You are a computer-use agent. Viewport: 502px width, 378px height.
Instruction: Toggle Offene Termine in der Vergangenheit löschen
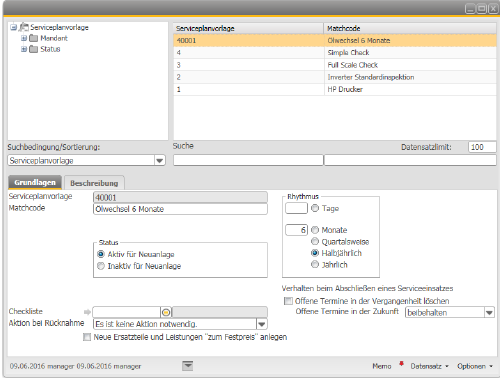pos(288,301)
